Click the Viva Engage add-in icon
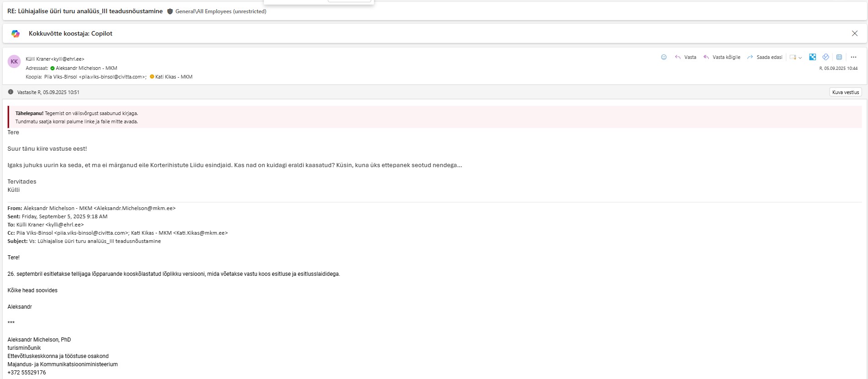Screen dimensions: 868x379 (x=826, y=57)
